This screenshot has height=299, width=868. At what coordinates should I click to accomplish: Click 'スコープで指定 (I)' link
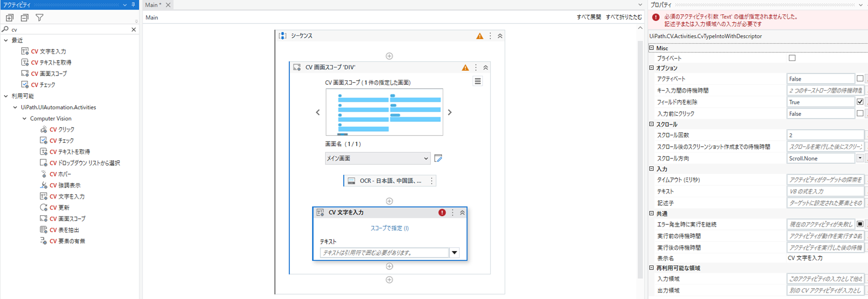[389, 228]
